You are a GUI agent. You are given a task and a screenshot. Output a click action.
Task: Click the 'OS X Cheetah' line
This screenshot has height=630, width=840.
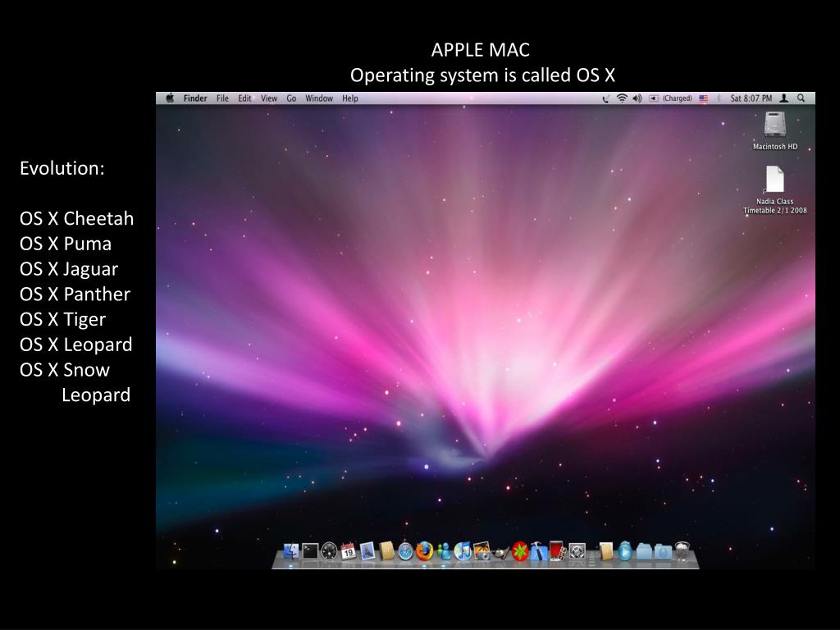[x=76, y=218]
